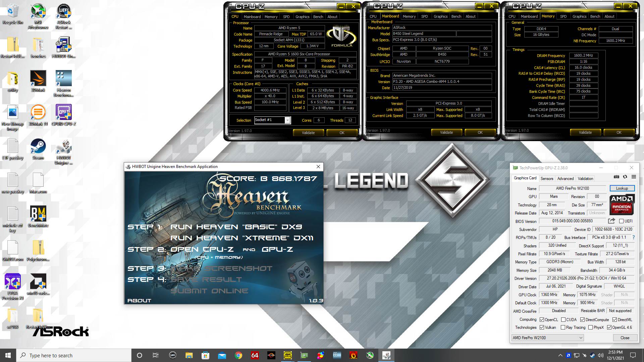Toggle the Ray Tracing checkbox

(x=563, y=327)
